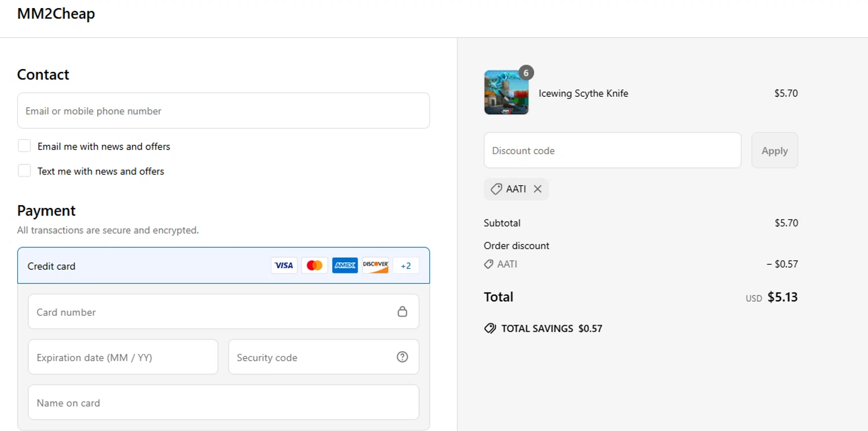This screenshot has width=868, height=431.
Task: Click the Icewing Scythe Knife product thumbnail
Action: pos(506,93)
